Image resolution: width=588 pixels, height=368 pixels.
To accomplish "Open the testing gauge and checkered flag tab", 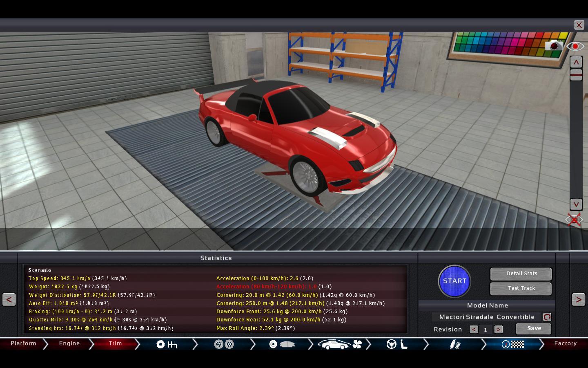I will [513, 344].
